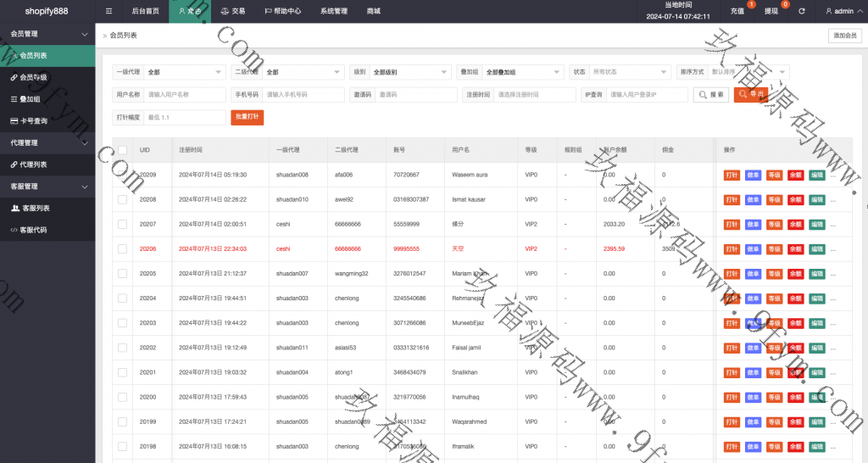The width and height of the screenshot is (868, 463).
Task: Click the 提现 notification in the header
Action: 772,11
